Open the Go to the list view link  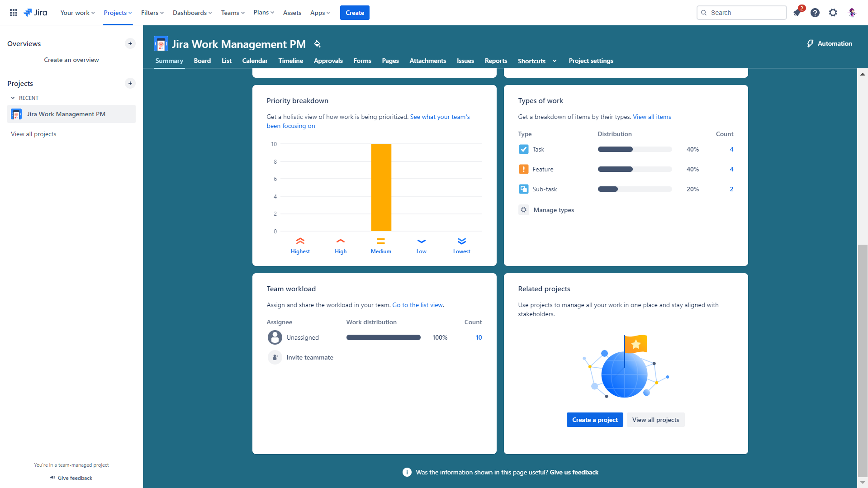[x=417, y=305]
